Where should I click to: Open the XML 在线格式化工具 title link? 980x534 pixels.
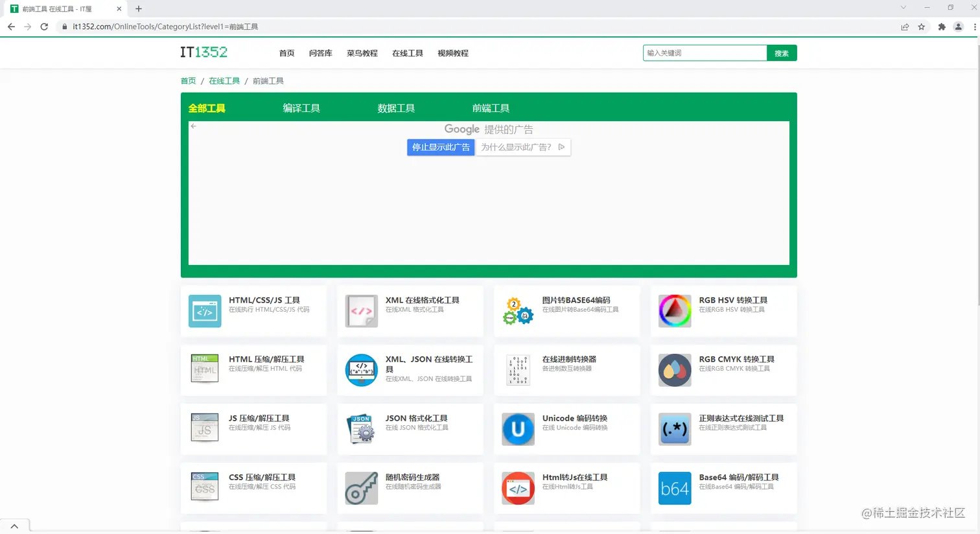tap(422, 300)
